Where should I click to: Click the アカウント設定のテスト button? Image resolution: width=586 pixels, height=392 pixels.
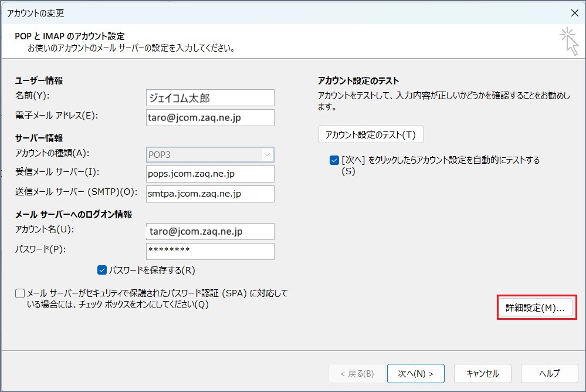[x=370, y=134]
